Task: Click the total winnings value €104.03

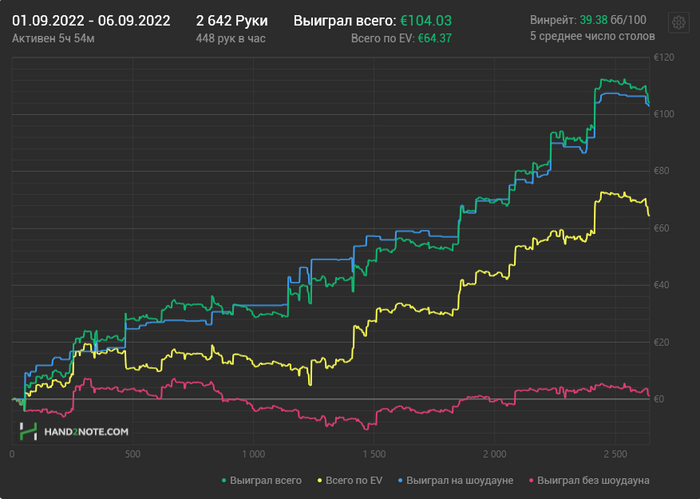Action: tap(426, 21)
